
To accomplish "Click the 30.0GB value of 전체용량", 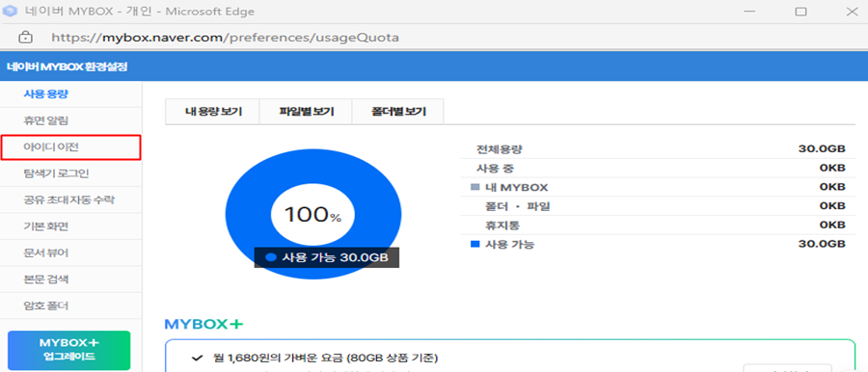I will click(x=822, y=149).
